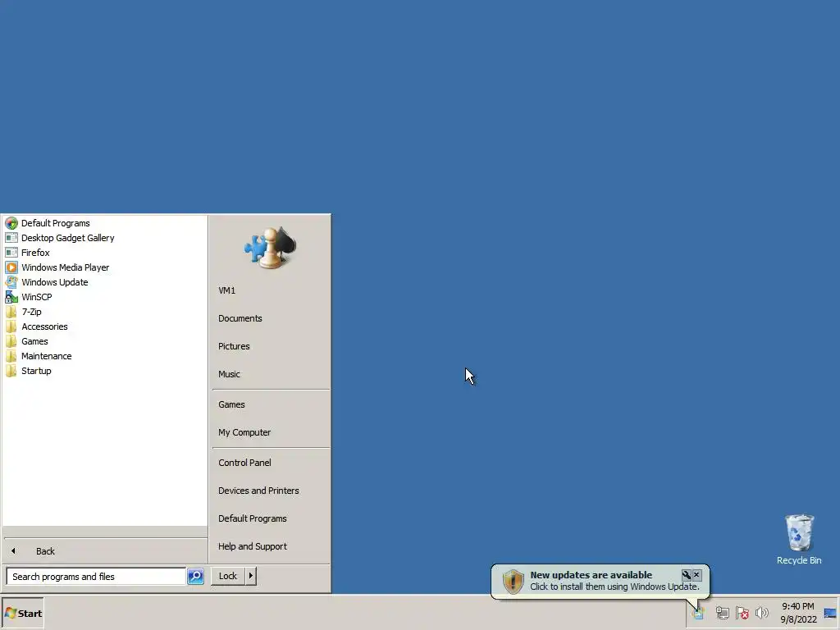This screenshot has height=630, width=840.
Task: Click the WinSCP program icon
Action: pyautogui.click(x=11, y=297)
